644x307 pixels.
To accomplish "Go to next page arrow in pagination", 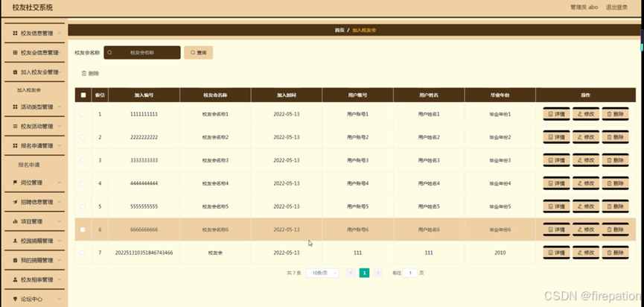I will (x=378, y=273).
